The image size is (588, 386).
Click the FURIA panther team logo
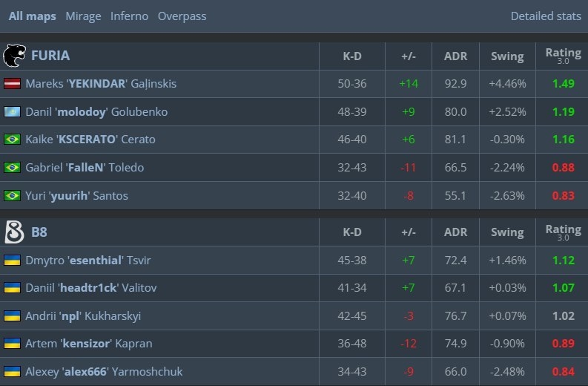click(13, 56)
